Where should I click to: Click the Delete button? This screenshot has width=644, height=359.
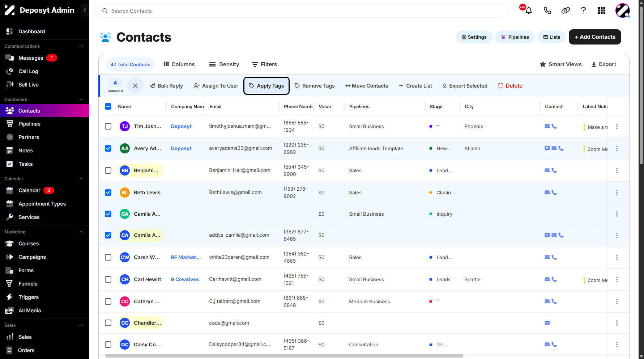tap(510, 86)
